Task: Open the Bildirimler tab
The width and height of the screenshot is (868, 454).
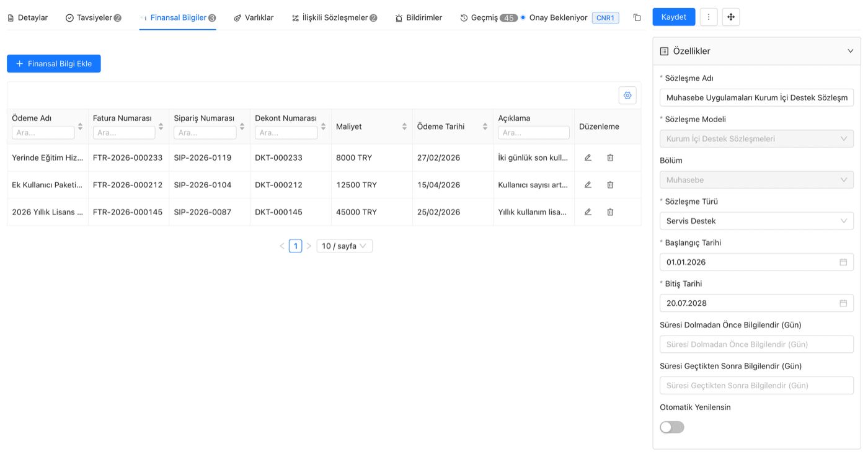Action: click(x=418, y=17)
